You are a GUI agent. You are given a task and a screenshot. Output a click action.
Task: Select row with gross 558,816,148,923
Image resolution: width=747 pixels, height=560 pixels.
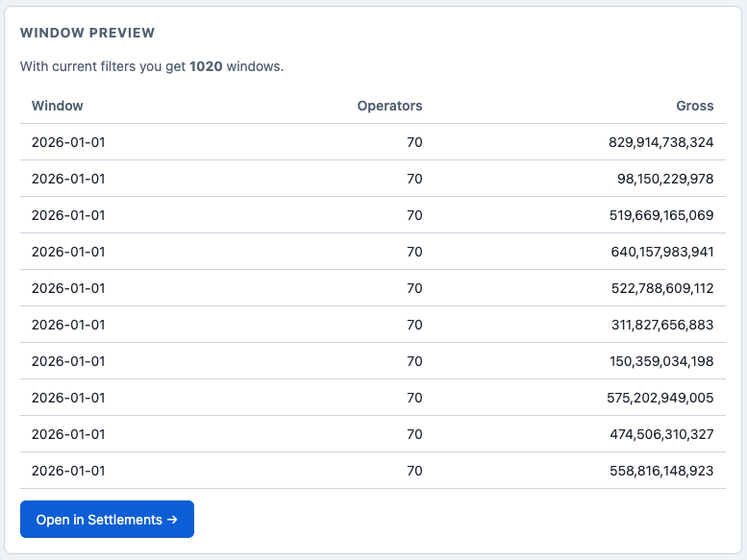point(373,471)
